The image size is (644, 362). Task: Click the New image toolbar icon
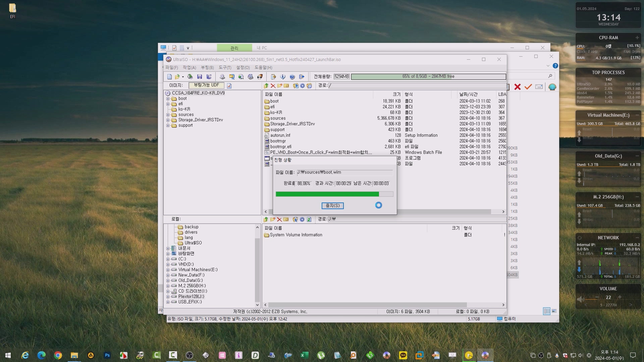click(x=169, y=77)
